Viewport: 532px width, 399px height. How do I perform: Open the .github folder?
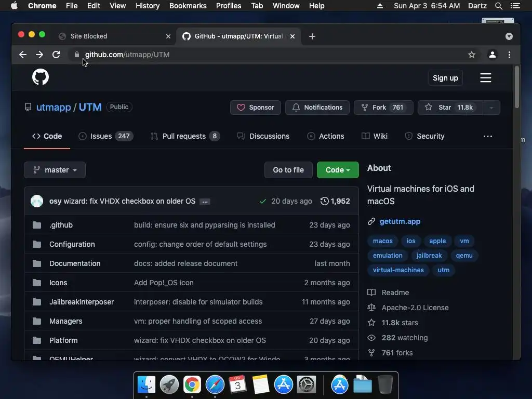tap(61, 225)
